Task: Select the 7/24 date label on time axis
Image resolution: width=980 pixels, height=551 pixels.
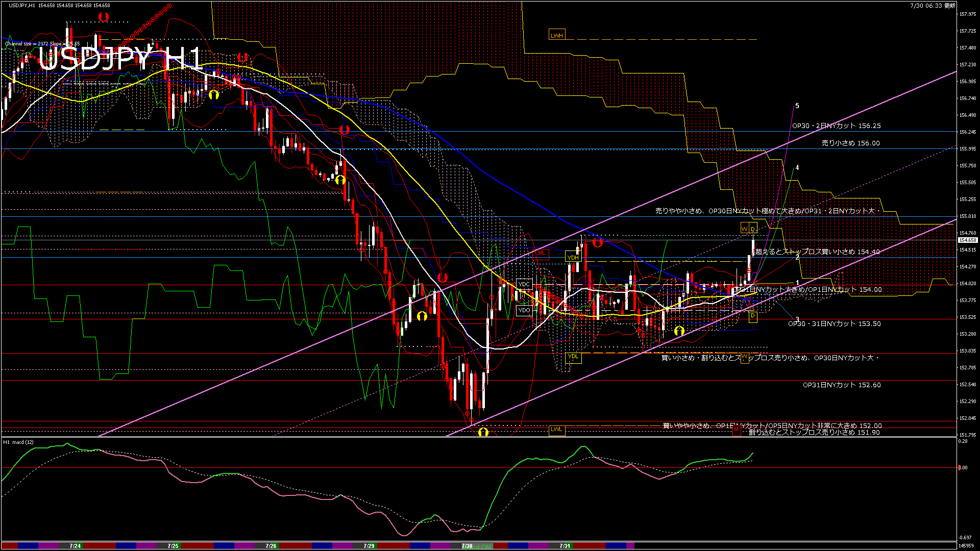Action: pyautogui.click(x=75, y=546)
